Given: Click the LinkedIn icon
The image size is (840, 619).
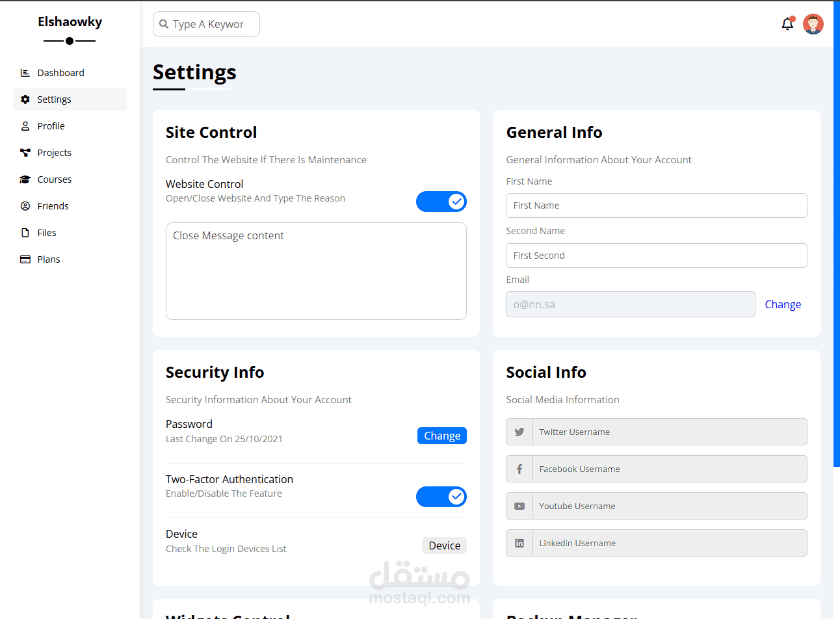Looking at the screenshot, I should tap(519, 543).
